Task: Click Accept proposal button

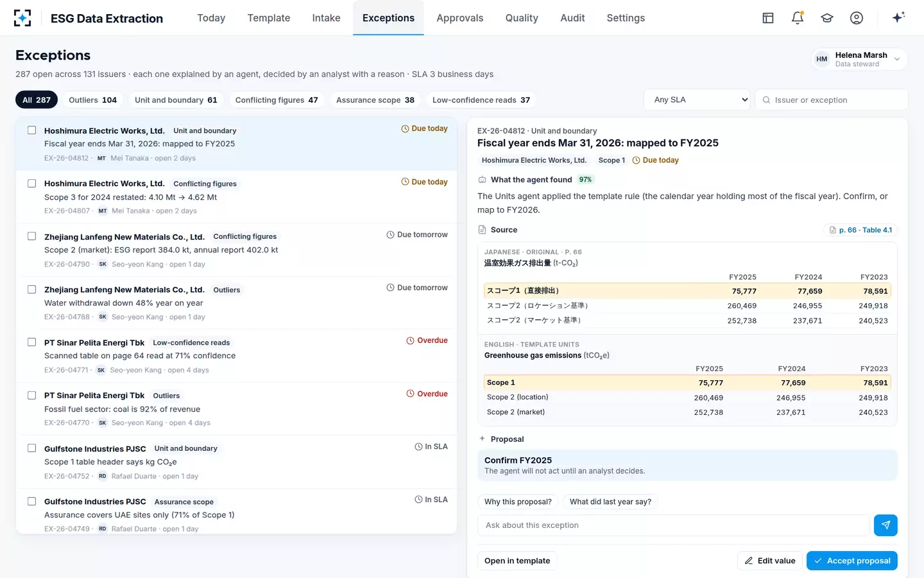Action: 852,561
